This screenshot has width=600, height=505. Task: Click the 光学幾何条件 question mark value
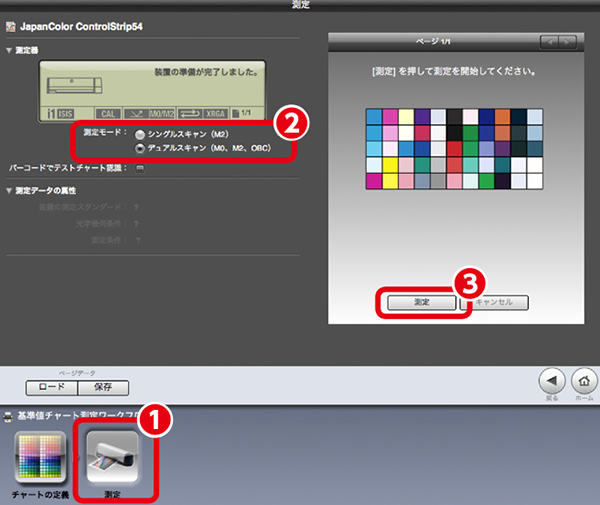136,224
